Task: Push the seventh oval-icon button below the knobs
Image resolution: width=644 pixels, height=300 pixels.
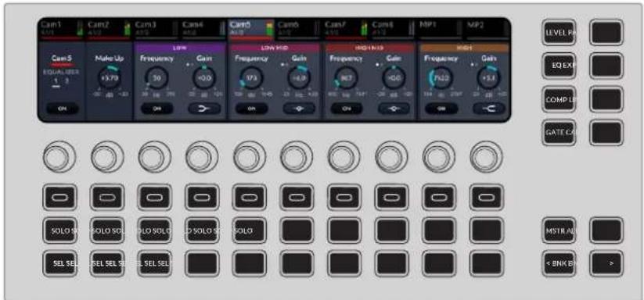Action: coord(344,197)
